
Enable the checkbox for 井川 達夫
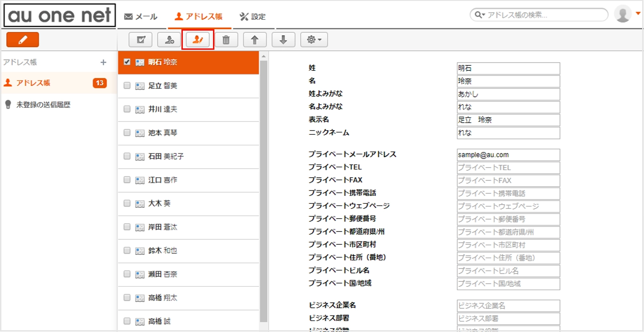tap(127, 110)
